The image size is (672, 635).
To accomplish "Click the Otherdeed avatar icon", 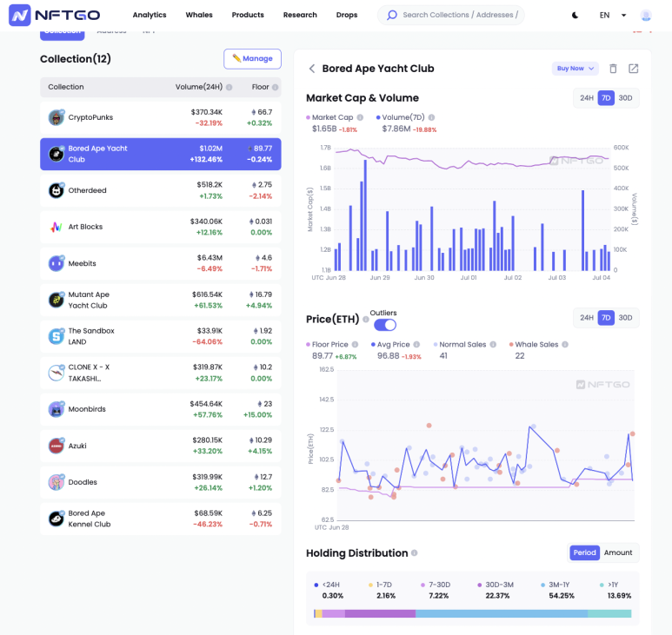I will 57,190.
